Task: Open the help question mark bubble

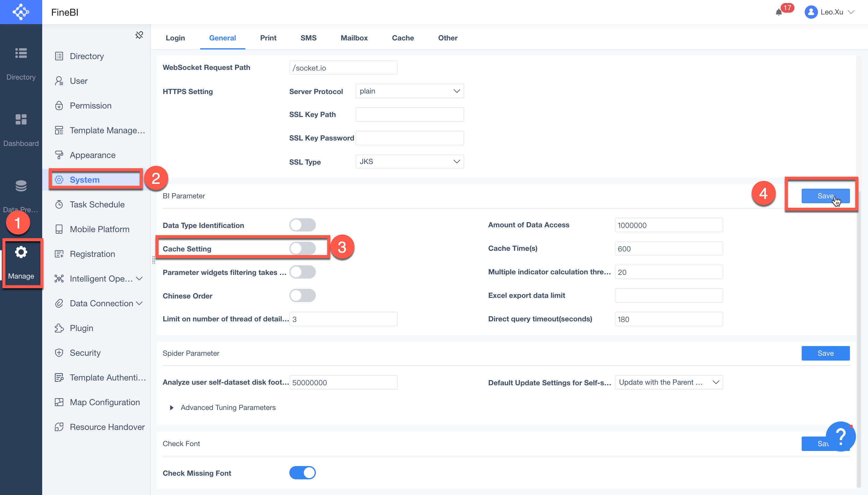Action: [x=841, y=436]
